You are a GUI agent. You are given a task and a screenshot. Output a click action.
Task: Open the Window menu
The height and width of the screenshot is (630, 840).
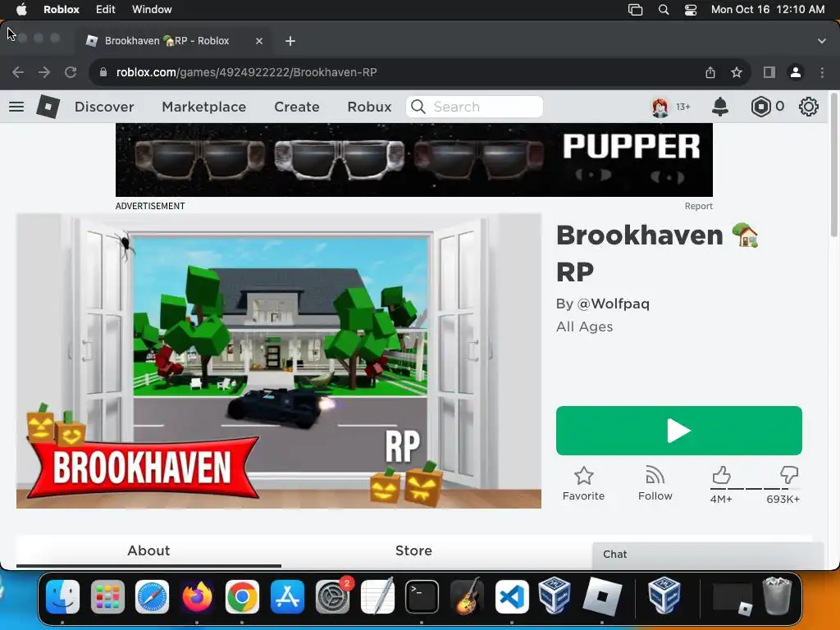[152, 9]
